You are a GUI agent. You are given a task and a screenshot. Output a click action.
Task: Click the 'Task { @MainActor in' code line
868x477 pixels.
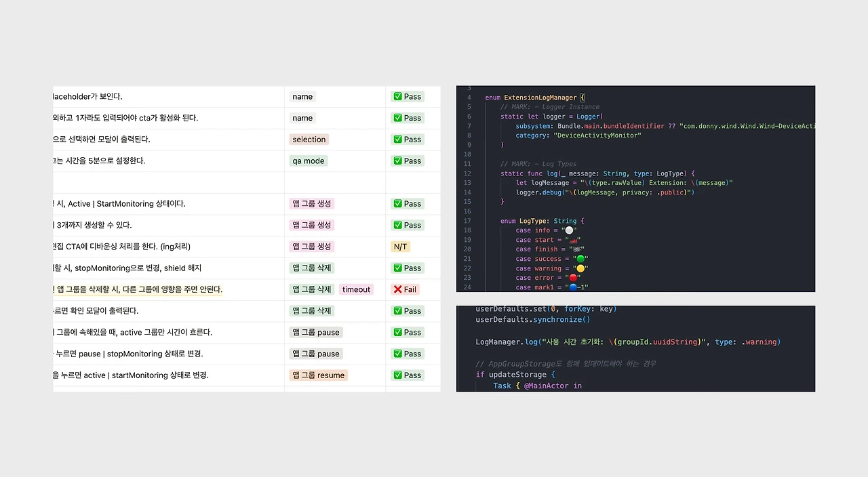[537, 386]
